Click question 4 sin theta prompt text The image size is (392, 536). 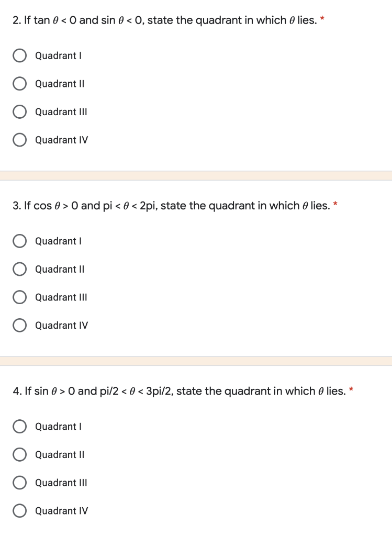coord(180,390)
